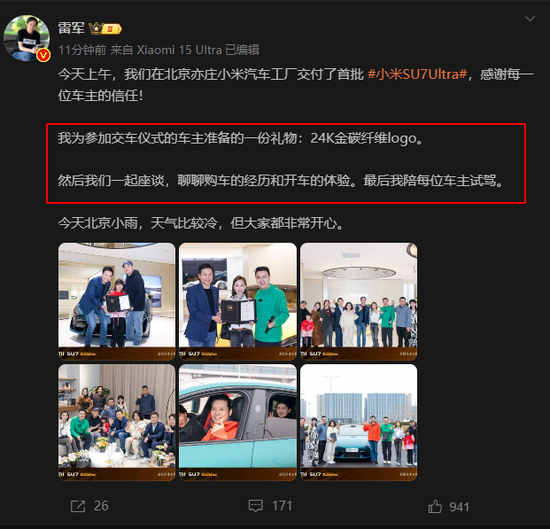The image size is (550, 529).
Task: Click the Xiaomi 15 Ultra source text
Action: (179, 50)
